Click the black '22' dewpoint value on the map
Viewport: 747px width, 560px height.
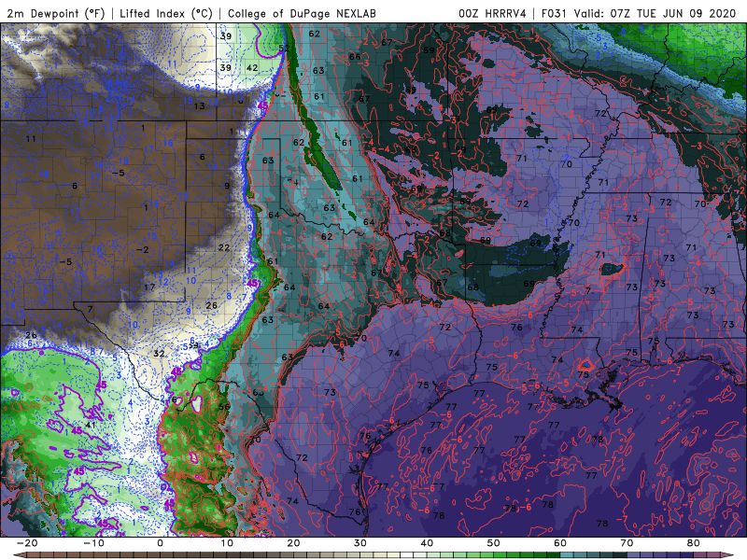click(x=224, y=247)
